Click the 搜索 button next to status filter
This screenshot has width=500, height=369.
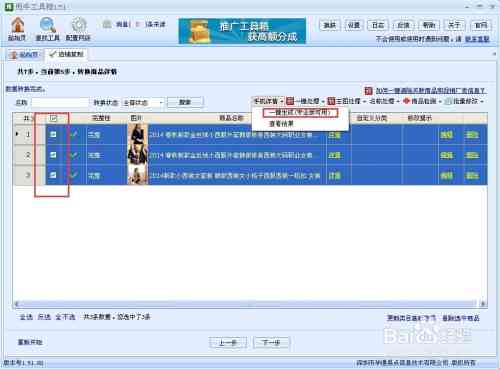click(185, 102)
